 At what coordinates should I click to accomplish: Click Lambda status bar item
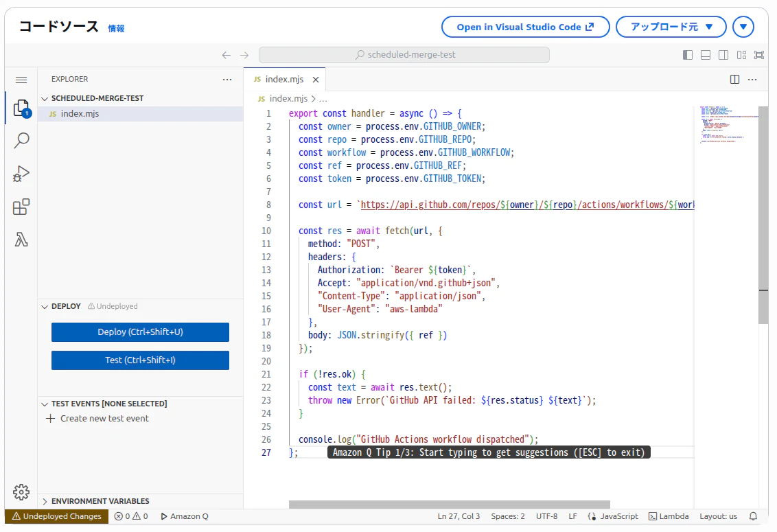click(x=669, y=516)
